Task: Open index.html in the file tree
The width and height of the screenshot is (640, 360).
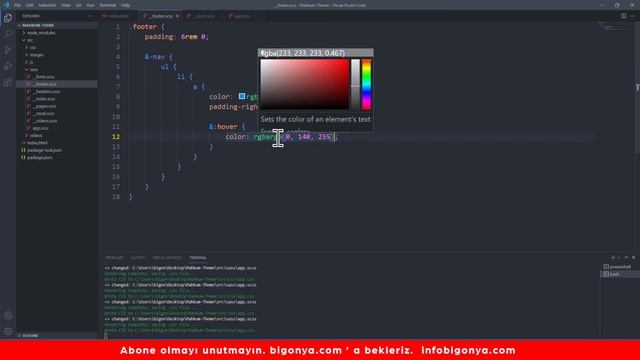Action: [57, 143]
